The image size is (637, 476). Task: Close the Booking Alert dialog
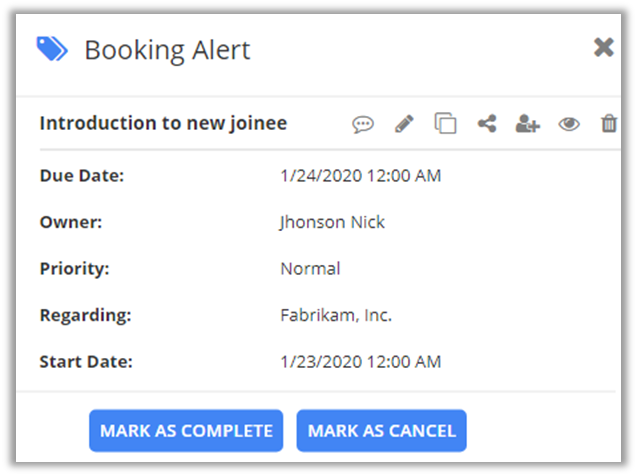(603, 47)
